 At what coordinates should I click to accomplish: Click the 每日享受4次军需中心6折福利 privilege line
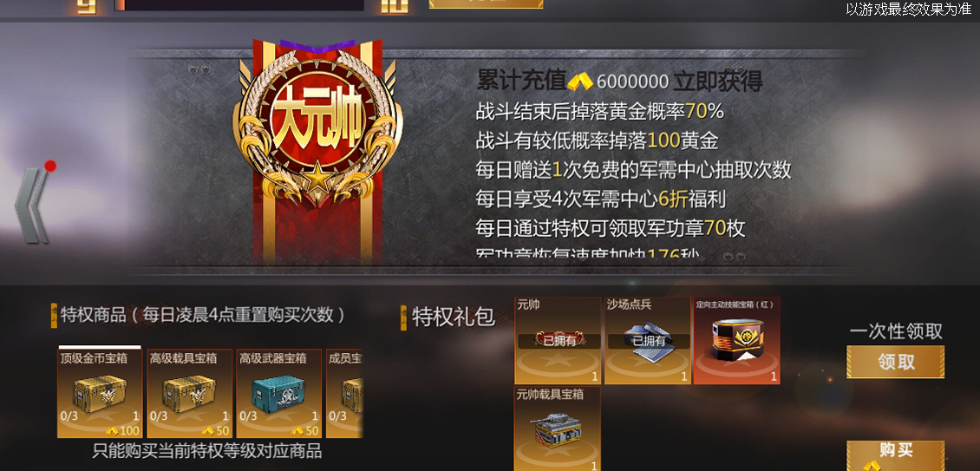(x=601, y=200)
